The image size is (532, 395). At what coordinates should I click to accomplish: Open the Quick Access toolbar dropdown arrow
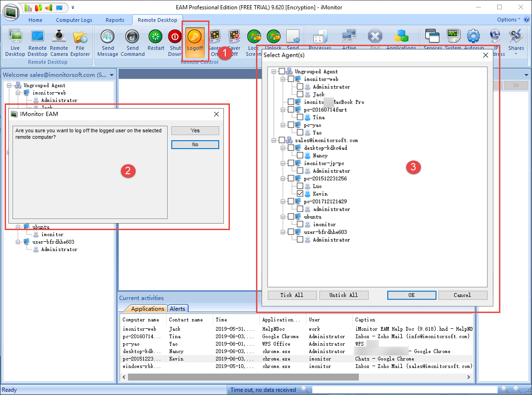pyautogui.click(x=73, y=7)
